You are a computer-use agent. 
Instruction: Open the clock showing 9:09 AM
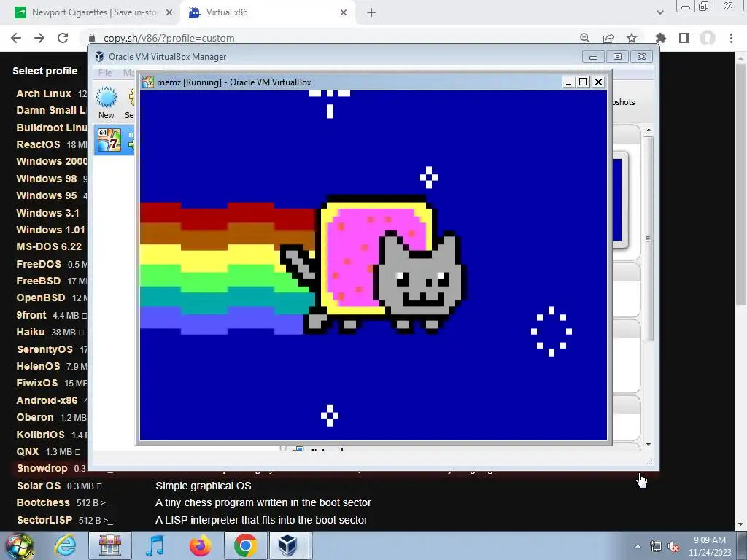[709, 546]
